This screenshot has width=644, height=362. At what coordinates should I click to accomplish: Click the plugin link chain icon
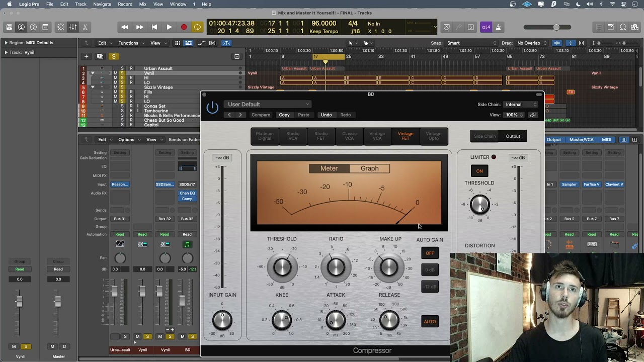point(533,115)
